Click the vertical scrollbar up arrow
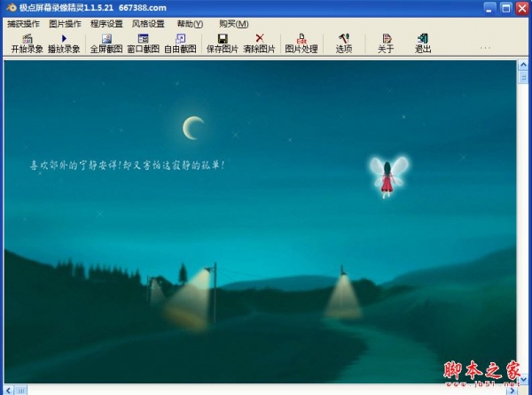532x395 pixels. point(522,79)
